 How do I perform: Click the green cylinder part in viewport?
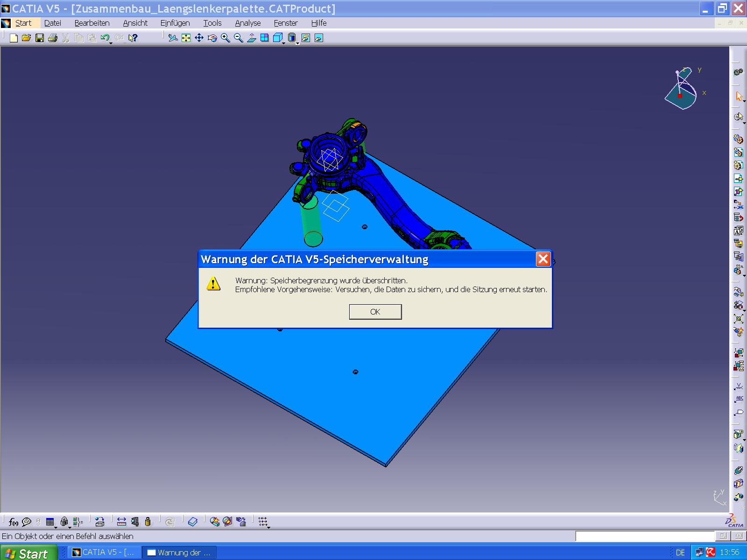[x=312, y=221]
